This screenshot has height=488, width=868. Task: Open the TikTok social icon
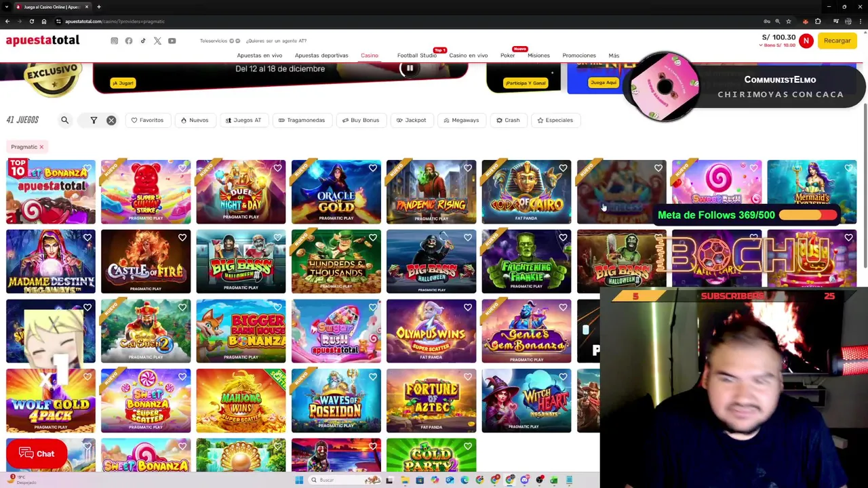(x=143, y=41)
